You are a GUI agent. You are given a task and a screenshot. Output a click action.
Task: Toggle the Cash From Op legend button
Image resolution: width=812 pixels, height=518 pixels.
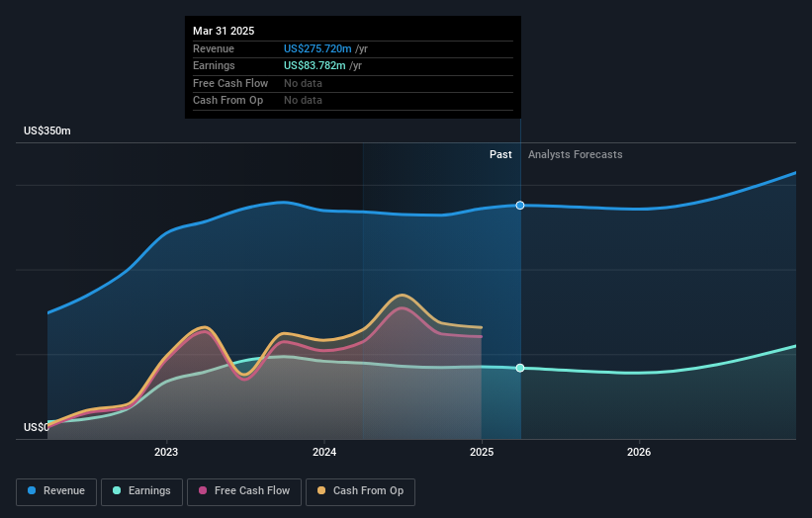click(360, 491)
